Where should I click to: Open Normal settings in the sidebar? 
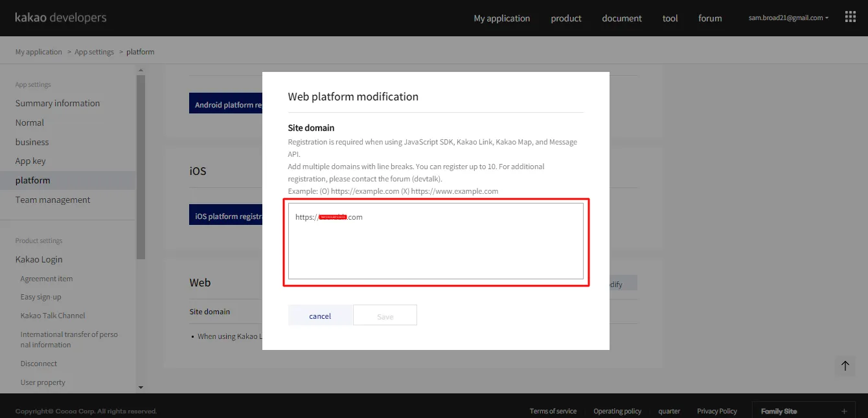pyautogui.click(x=30, y=122)
